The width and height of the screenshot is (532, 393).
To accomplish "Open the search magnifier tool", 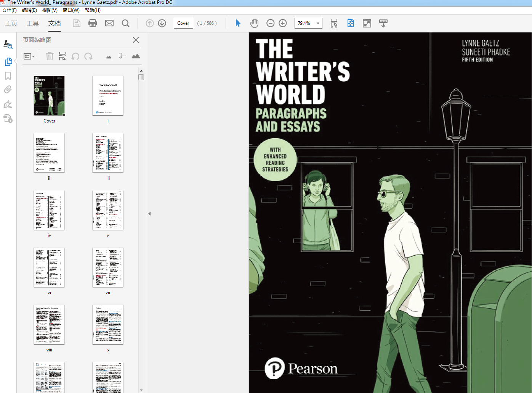I will pos(125,23).
